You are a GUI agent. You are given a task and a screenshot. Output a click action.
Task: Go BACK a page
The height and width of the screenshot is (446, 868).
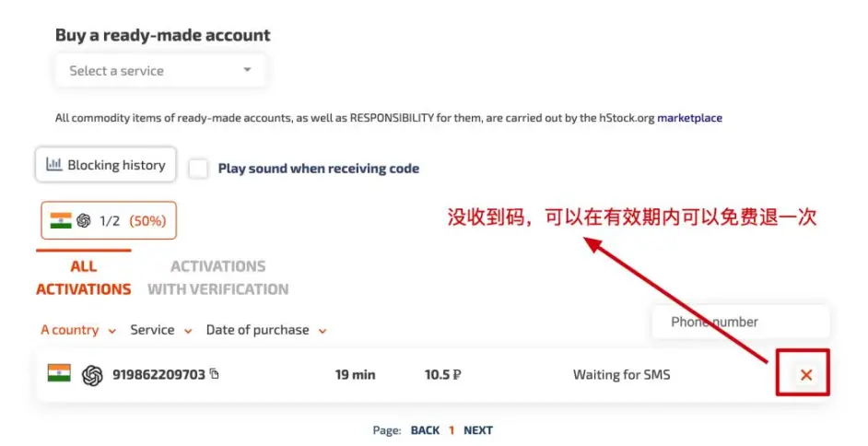[425, 430]
